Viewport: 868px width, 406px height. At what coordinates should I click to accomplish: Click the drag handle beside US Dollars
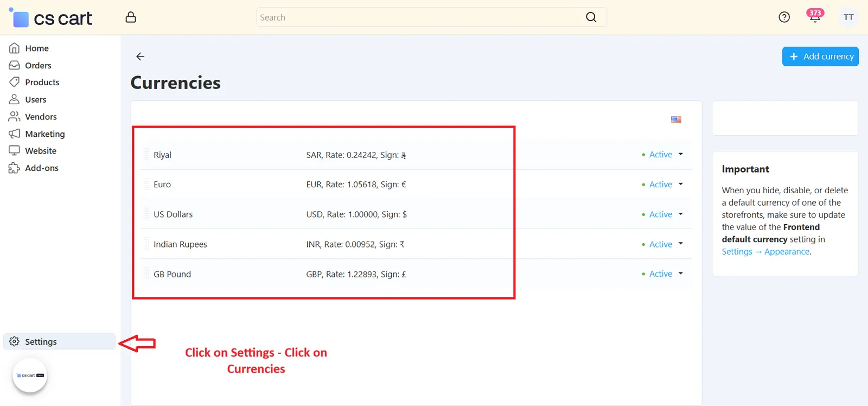[146, 214]
